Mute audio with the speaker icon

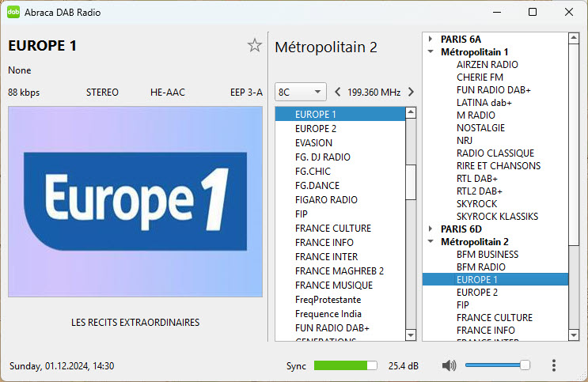pyautogui.click(x=449, y=365)
